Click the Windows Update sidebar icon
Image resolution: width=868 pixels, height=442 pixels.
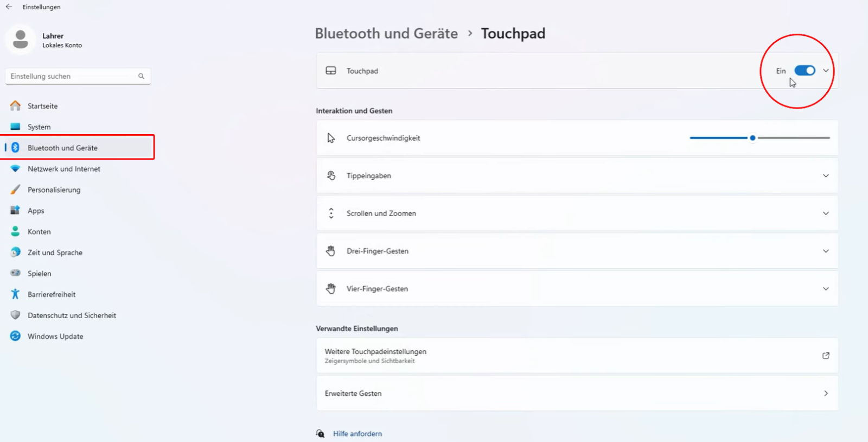pos(15,336)
